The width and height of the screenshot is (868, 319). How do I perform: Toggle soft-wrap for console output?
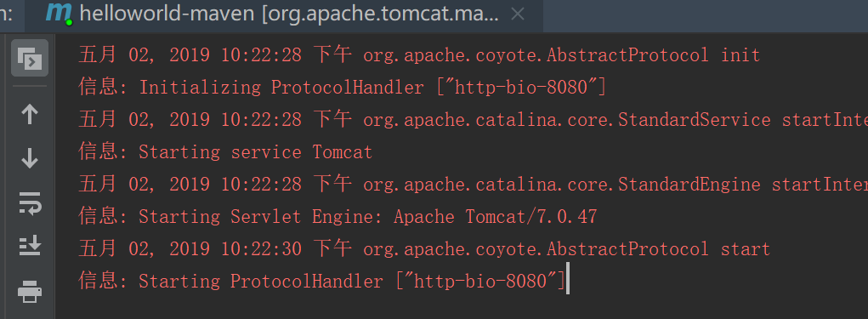[30, 202]
